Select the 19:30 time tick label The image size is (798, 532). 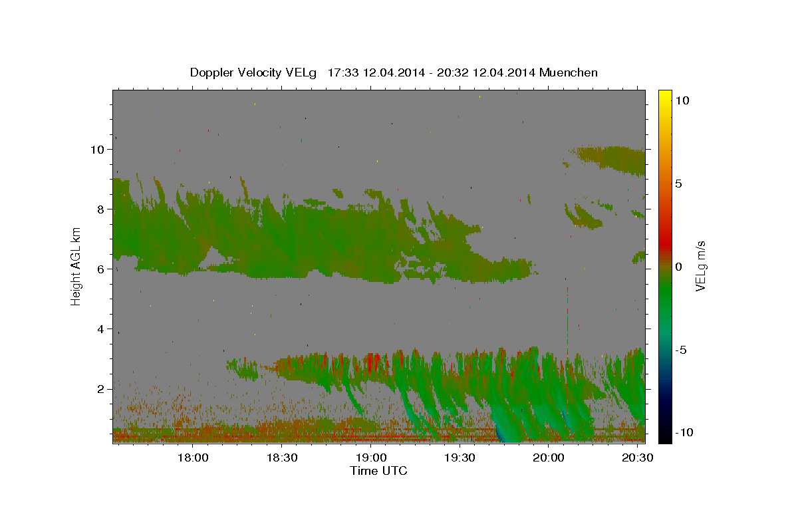tap(460, 458)
